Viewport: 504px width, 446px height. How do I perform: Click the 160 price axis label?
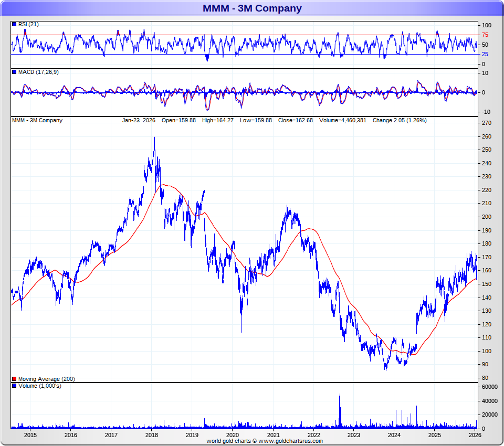[x=487, y=271]
